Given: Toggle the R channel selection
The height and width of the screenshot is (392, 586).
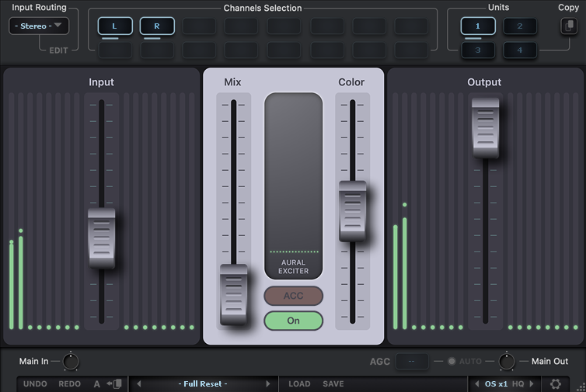Looking at the screenshot, I should point(157,26).
